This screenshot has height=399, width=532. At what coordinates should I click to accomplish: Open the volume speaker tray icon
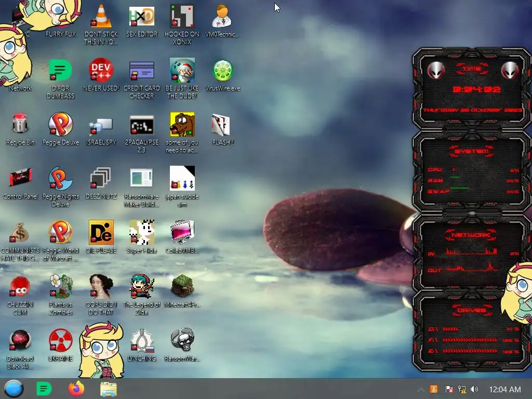click(x=474, y=389)
